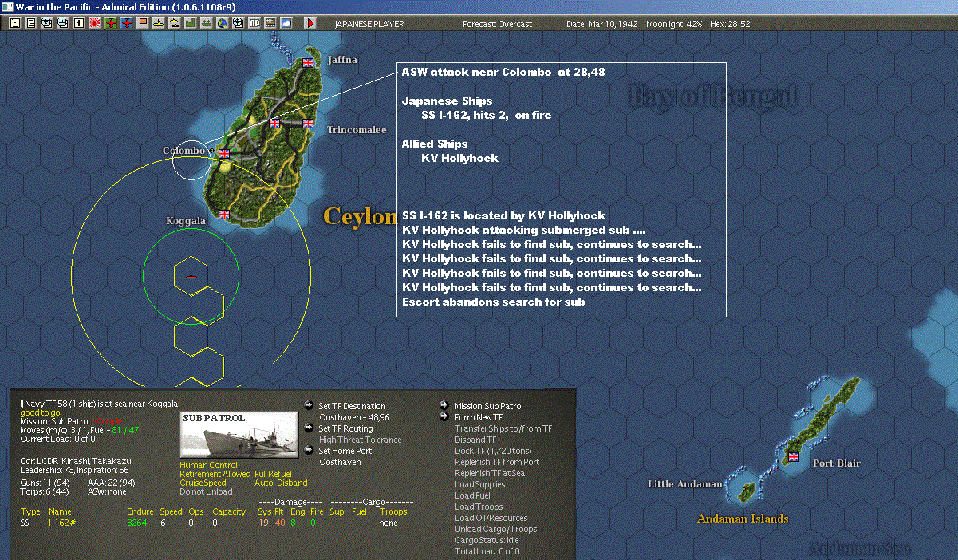Click the save game disk icon
Screen dimensions: 958x560
point(15,23)
